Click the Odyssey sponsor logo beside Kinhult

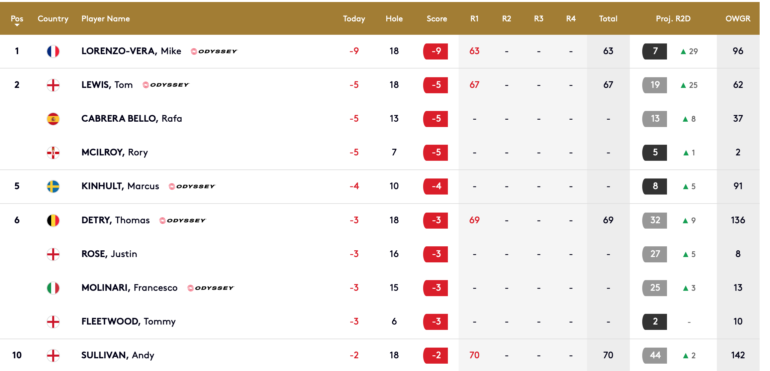click(x=192, y=187)
